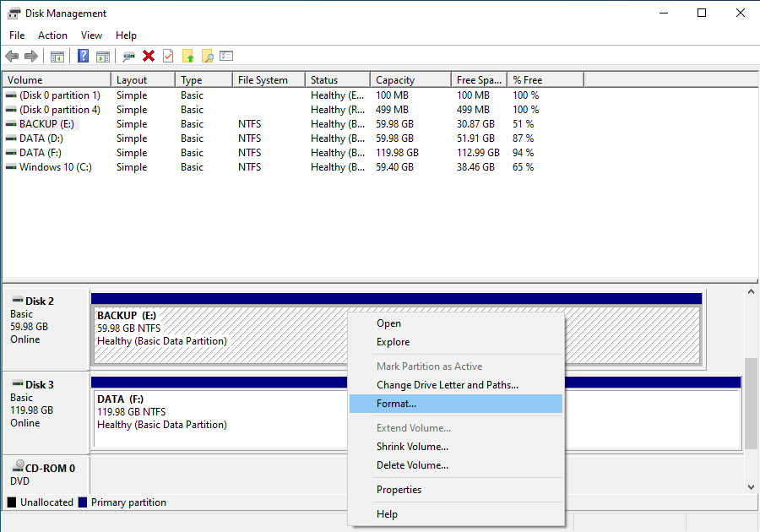
Task: Click the show/hide console tree icon
Action: (x=57, y=57)
